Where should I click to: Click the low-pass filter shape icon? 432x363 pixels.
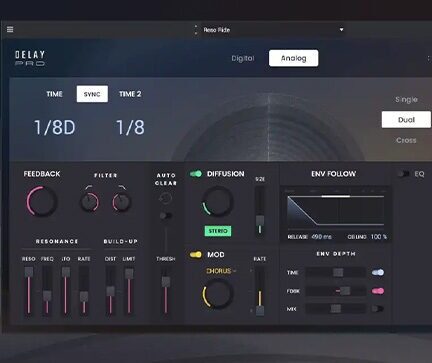click(122, 187)
